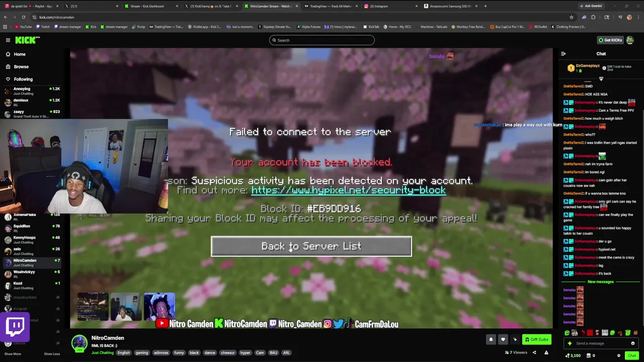Click the sparkle button beside Gift Subs
Screen dimensions: 644x362
(x=515, y=339)
